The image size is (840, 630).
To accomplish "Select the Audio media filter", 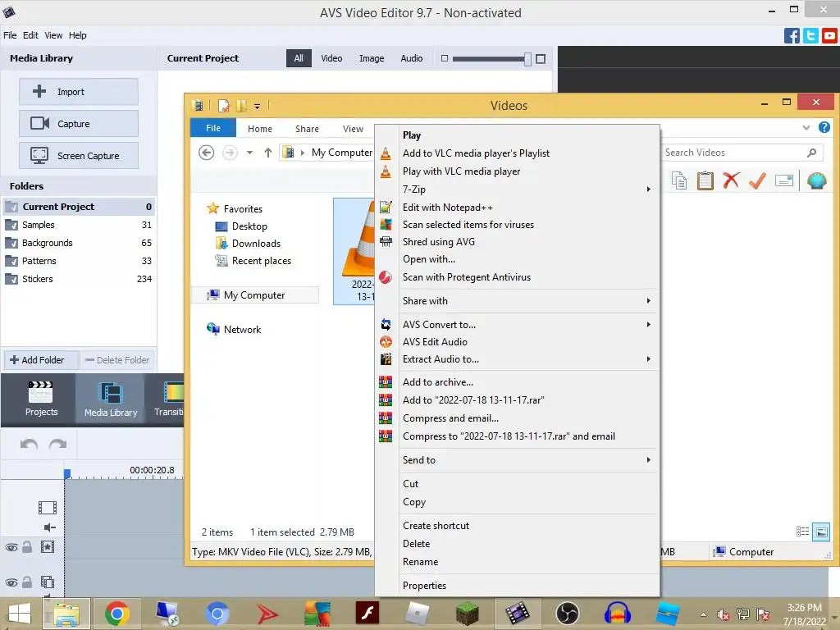I will (x=412, y=58).
